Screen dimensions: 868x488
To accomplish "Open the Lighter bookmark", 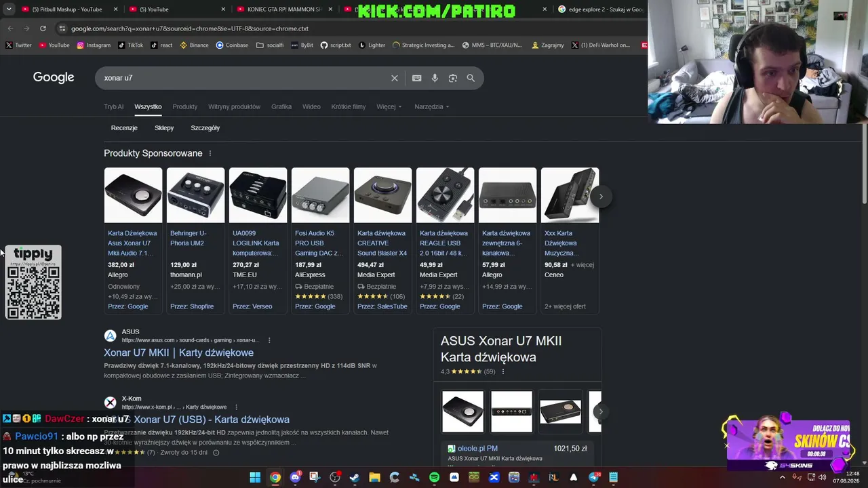I will tap(372, 45).
